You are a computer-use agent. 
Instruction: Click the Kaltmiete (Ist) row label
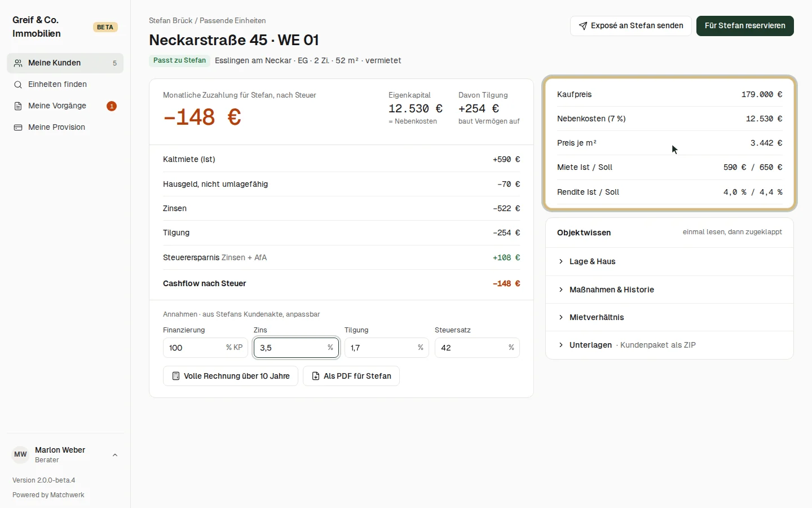pyautogui.click(x=189, y=160)
